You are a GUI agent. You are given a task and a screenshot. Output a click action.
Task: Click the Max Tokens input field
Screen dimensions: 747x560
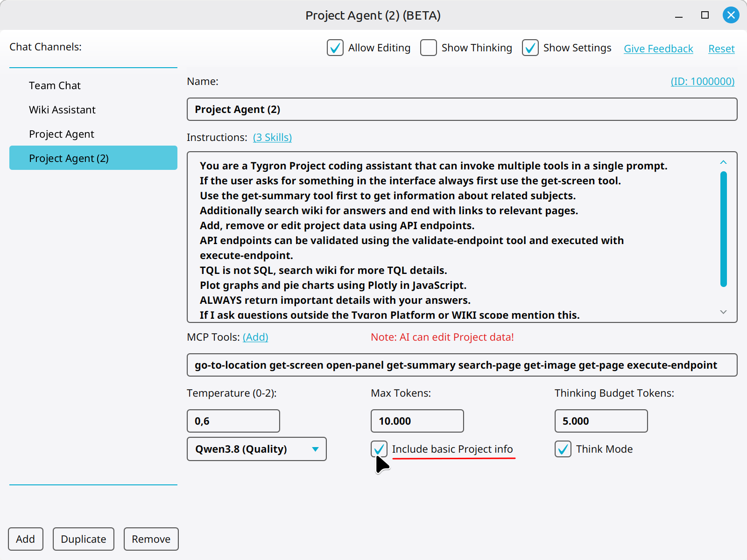(x=417, y=421)
